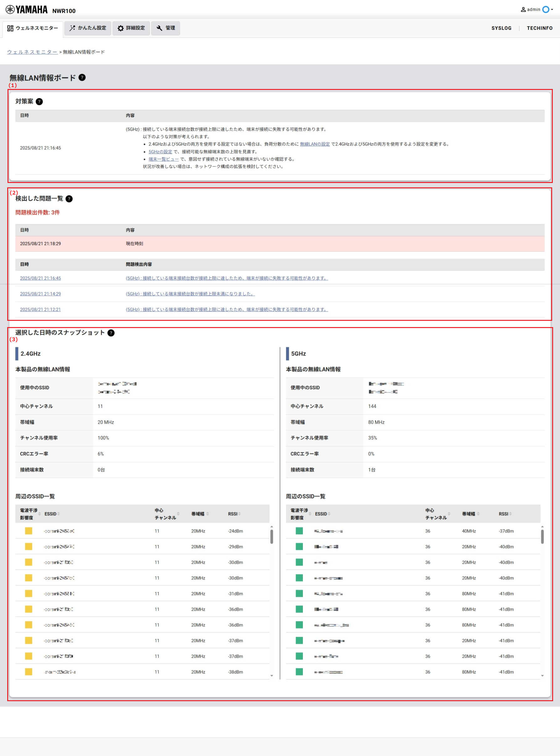Click first yellow interference swatch in 2.4GHz list
560x756 pixels.
pos(29,531)
